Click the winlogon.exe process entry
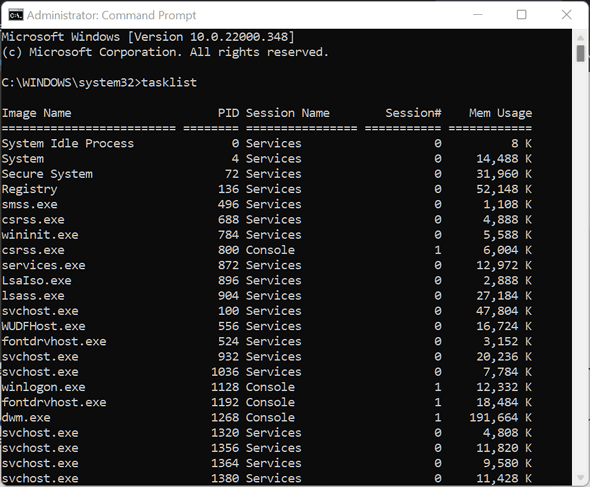 click(44, 387)
